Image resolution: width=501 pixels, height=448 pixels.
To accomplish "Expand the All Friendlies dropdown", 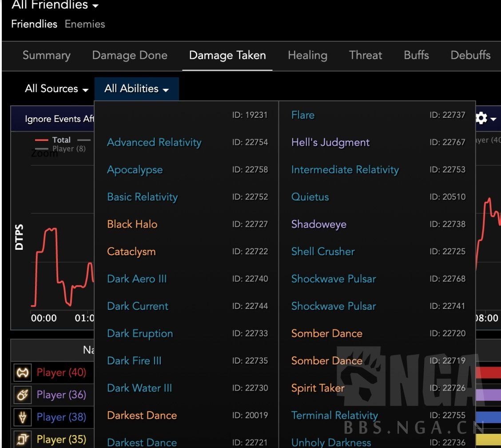I will [x=55, y=6].
